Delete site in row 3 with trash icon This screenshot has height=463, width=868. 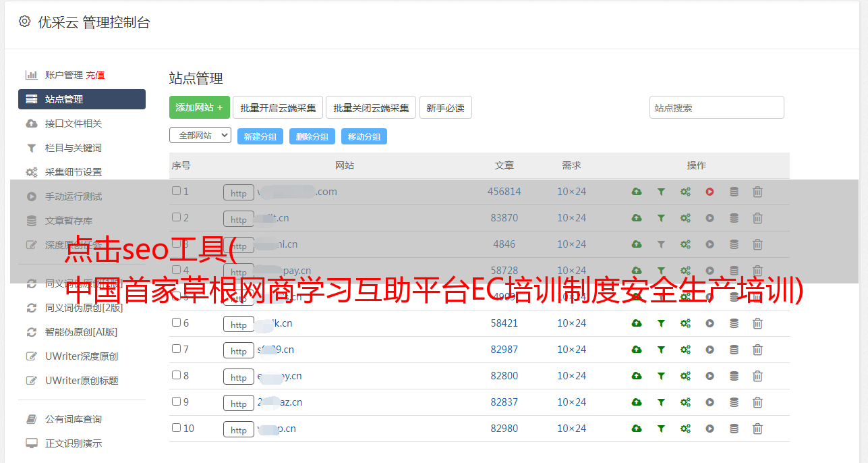757,244
